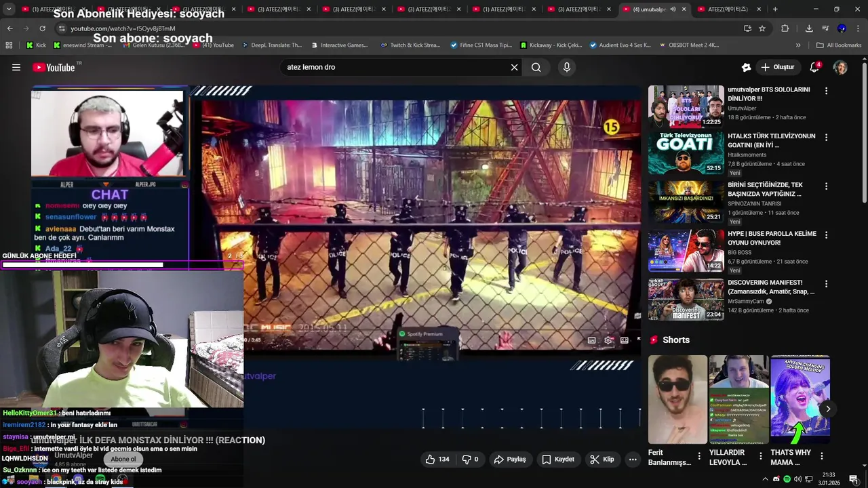This screenshot has height=488, width=868.
Task: Open the account avatar menu
Action: [840, 67]
